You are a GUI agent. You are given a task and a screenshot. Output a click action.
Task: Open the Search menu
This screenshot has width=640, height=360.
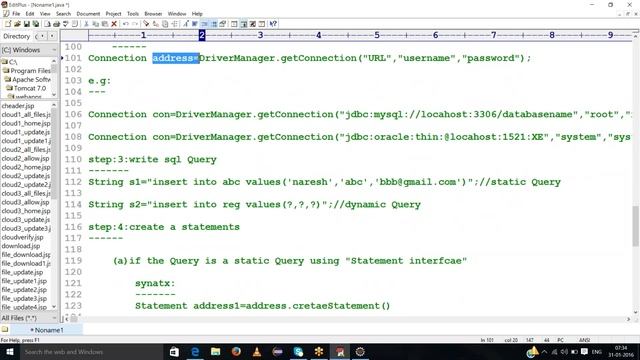coord(63,13)
